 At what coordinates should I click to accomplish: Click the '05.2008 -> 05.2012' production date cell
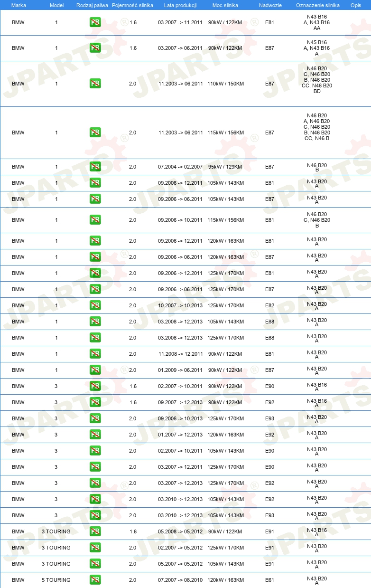(180, 531)
